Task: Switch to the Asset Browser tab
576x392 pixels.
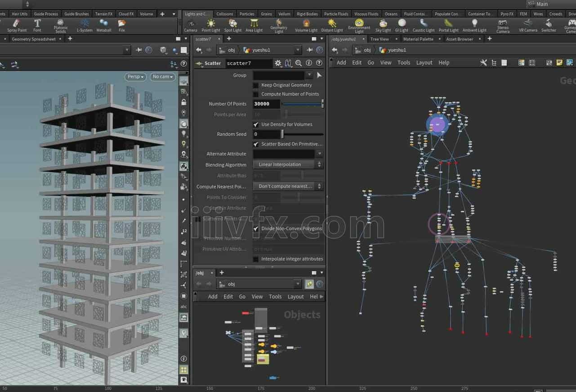Action: tap(460, 39)
